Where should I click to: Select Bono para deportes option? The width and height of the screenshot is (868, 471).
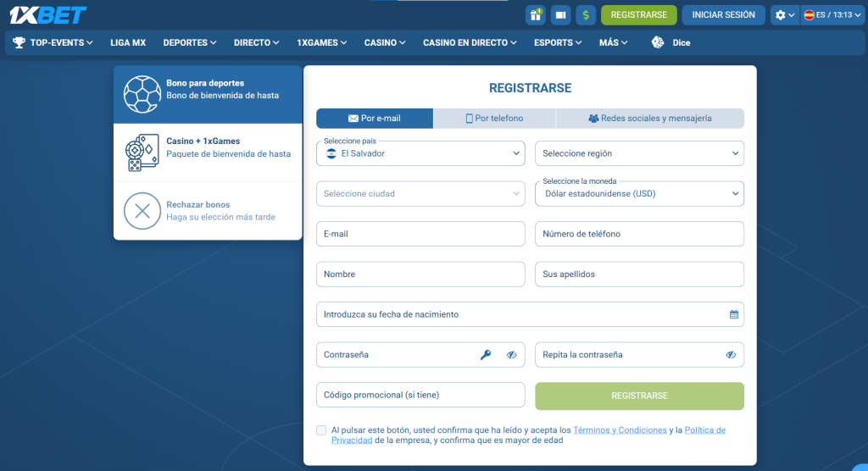(208, 95)
